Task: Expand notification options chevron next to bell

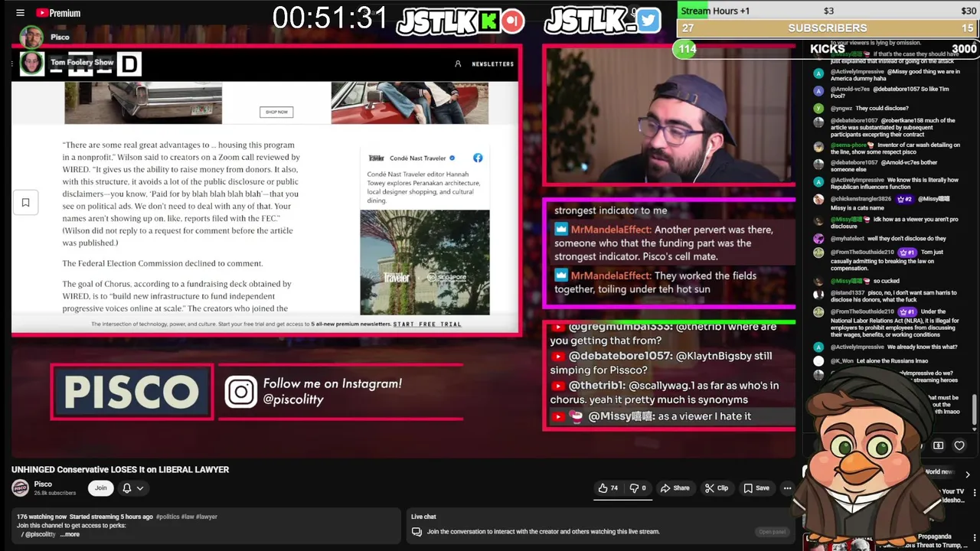Action: (140, 488)
